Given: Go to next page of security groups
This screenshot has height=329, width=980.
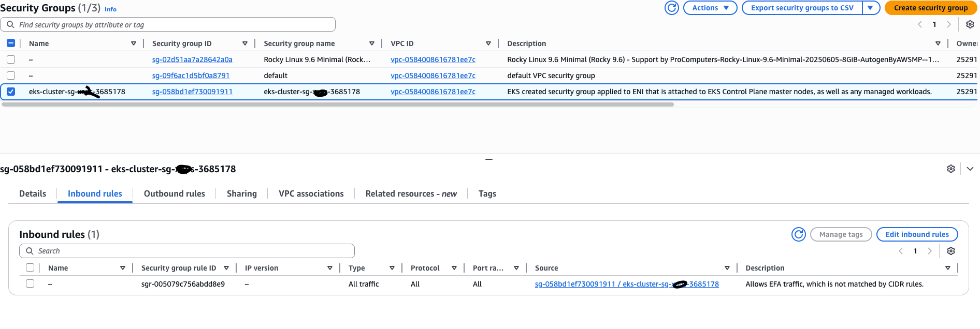Looking at the screenshot, I should coord(948,24).
